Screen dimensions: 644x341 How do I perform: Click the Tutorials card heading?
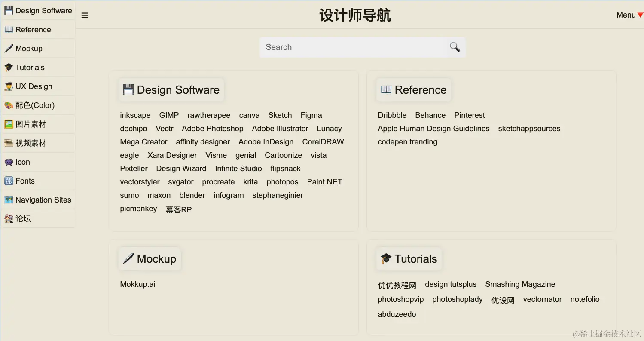click(x=409, y=259)
